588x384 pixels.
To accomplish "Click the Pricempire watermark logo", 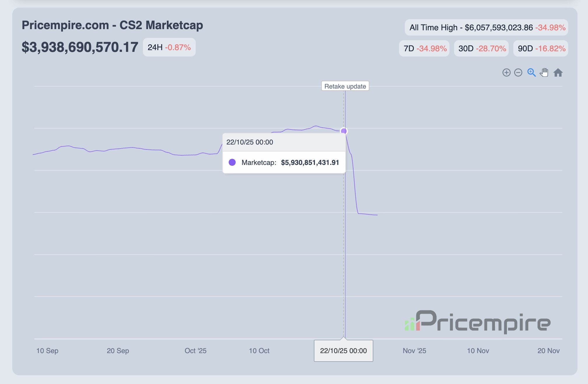I will 478,322.
